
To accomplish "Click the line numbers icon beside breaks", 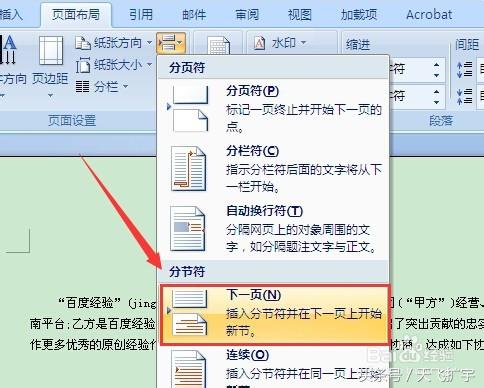I will pos(218,45).
